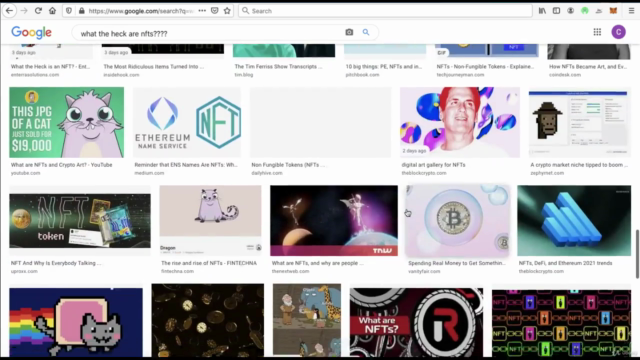The image size is (640, 360).
Task: Open the Google account avatar C
Action: 618,32
